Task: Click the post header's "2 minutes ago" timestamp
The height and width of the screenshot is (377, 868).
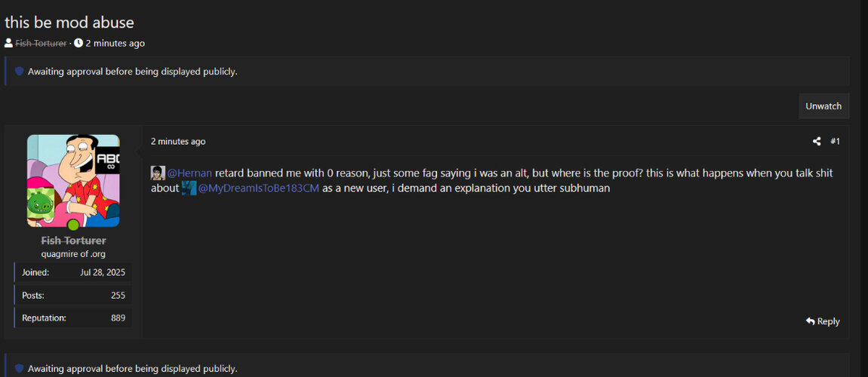Action: pyautogui.click(x=178, y=141)
